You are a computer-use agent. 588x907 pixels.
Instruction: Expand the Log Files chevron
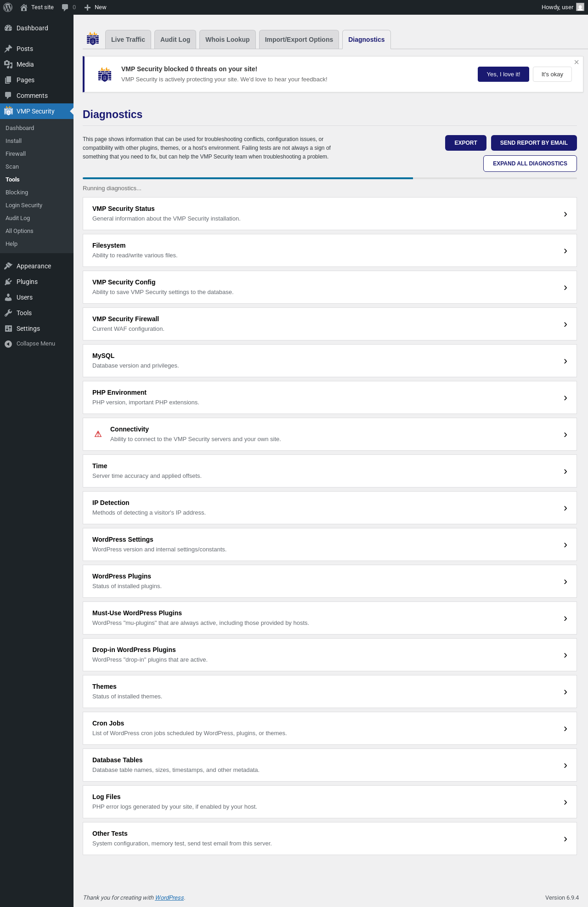click(x=565, y=802)
